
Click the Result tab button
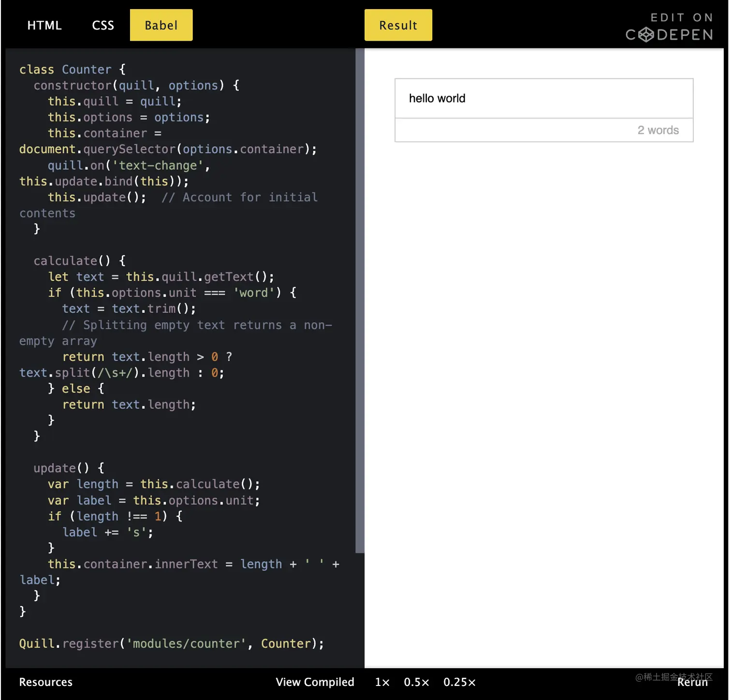point(398,25)
